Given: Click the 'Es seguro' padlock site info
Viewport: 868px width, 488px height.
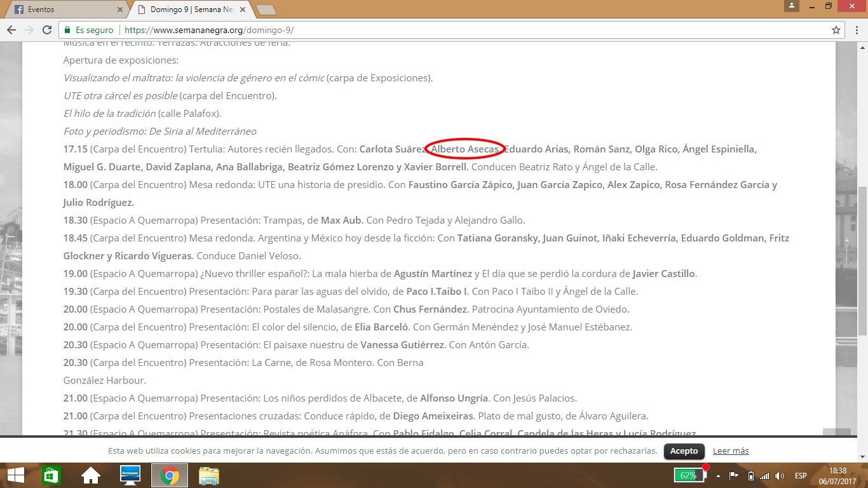Looking at the screenshot, I should [89, 30].
